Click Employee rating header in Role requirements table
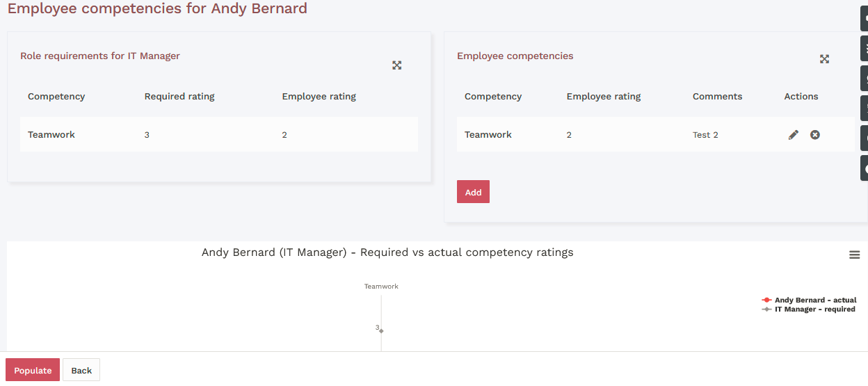 (319, 97)
